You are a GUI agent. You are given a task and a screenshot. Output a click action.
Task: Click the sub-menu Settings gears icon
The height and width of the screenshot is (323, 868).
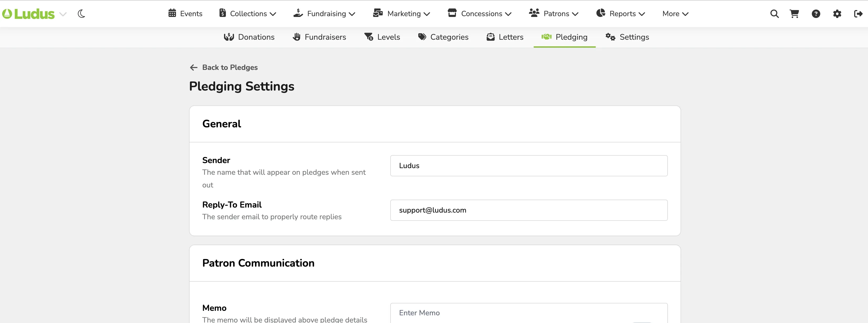(610, 37)
